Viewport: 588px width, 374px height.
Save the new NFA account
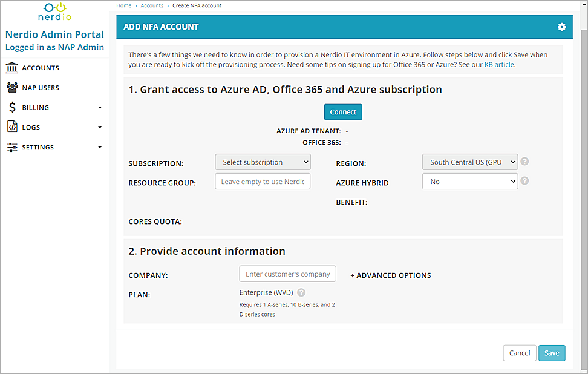(551, 353)
